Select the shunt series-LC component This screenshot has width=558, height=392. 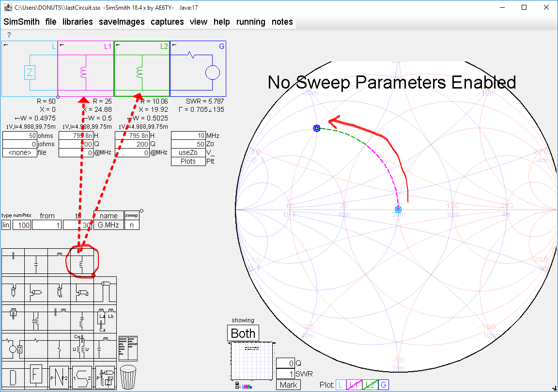tap(82, 317)
